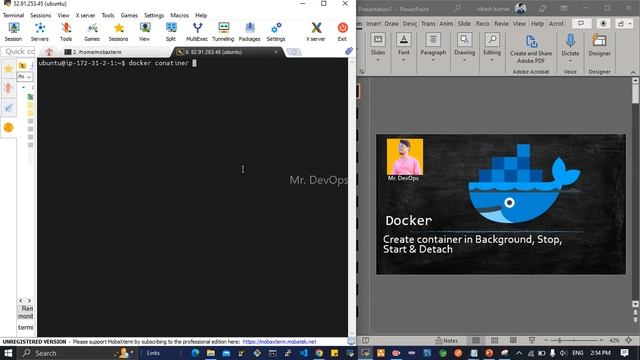Open the star sidebar icon in MobaXterm

pos(8,69)
